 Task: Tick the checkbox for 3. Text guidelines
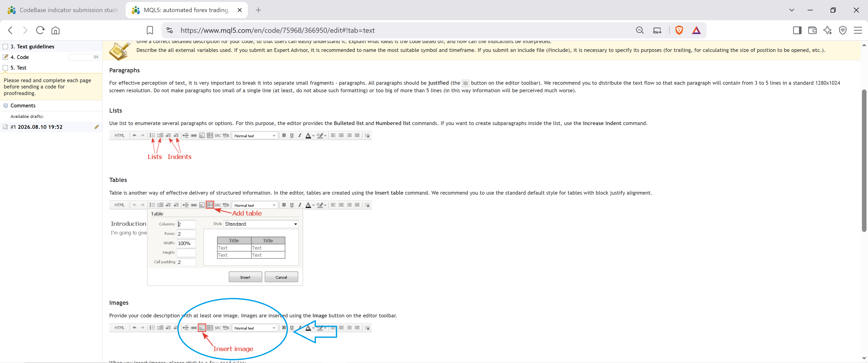(x=5, y=46)
